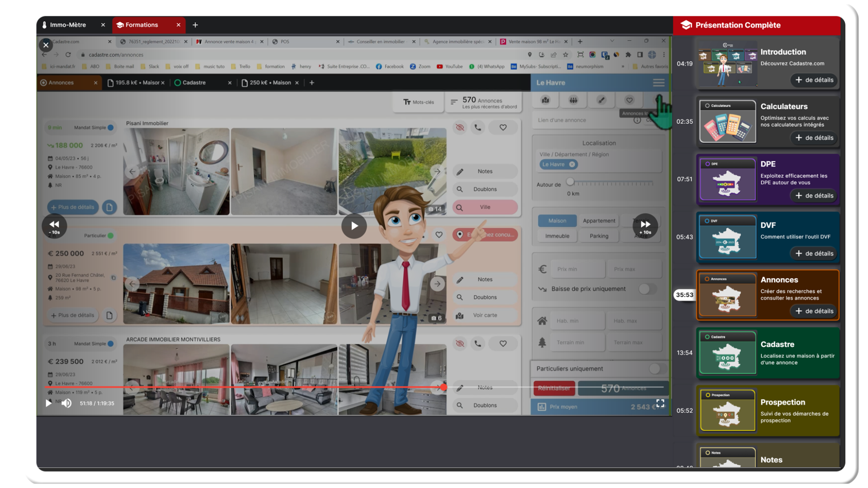Viewport: 868px width, 488px height.
Task: Click the red video progress bar
Action: (x=244, y=387)
